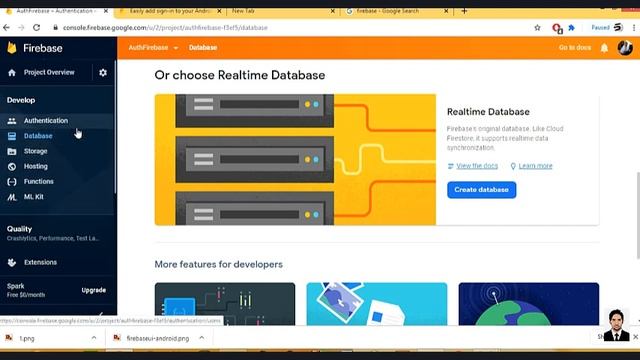Switch to AuthFirebase Authentication tab

pyautogui.click(x=56, y=11)
